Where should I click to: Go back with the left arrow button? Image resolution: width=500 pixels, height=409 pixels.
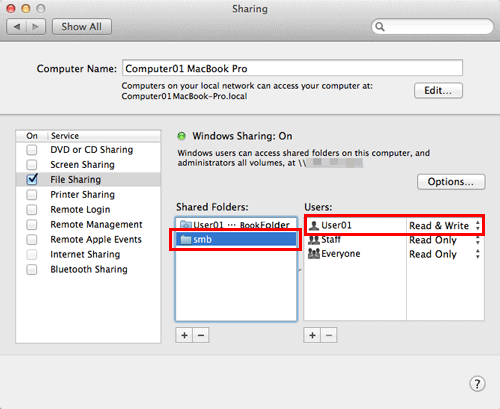pos(16,27)
